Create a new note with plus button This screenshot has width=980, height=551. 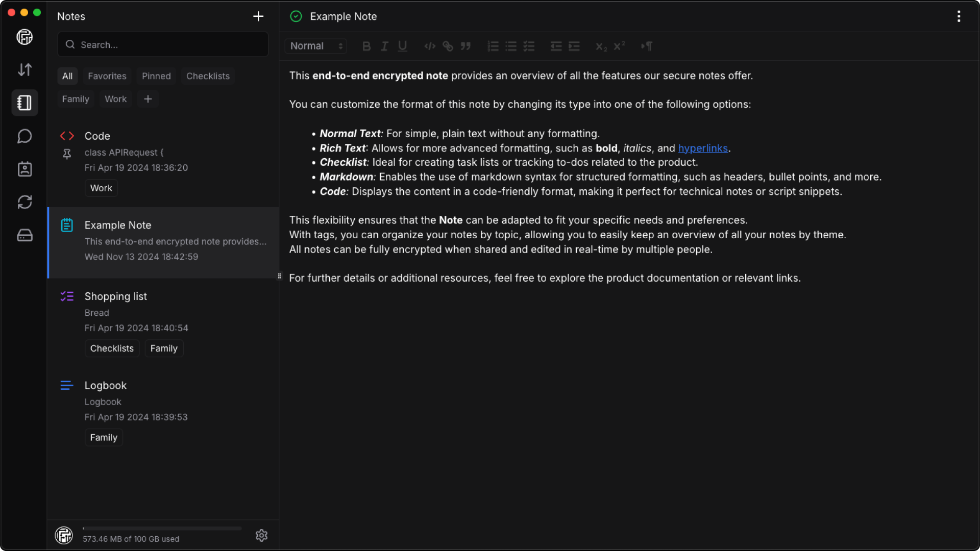pyautogui.click(x=258, y=16)
